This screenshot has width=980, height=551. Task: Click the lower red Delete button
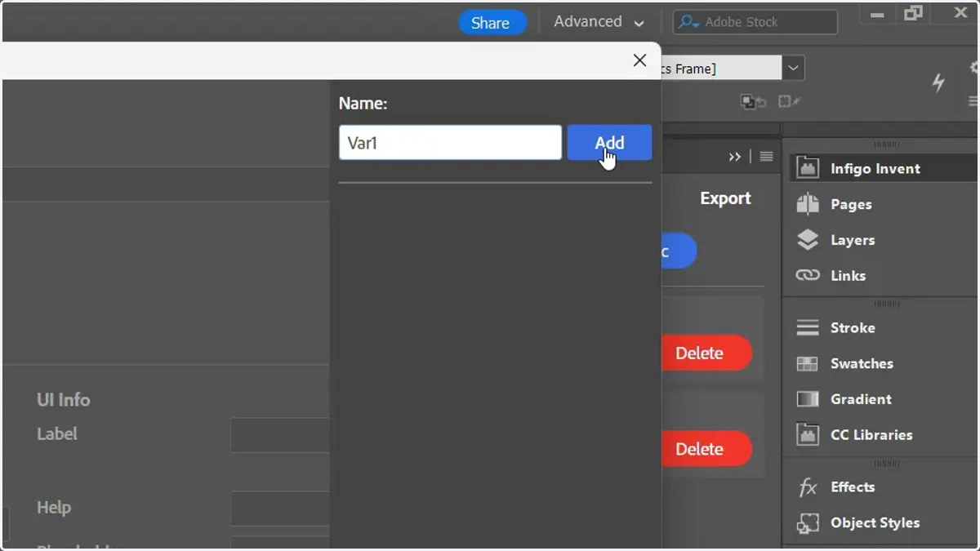tap(706, 449)
